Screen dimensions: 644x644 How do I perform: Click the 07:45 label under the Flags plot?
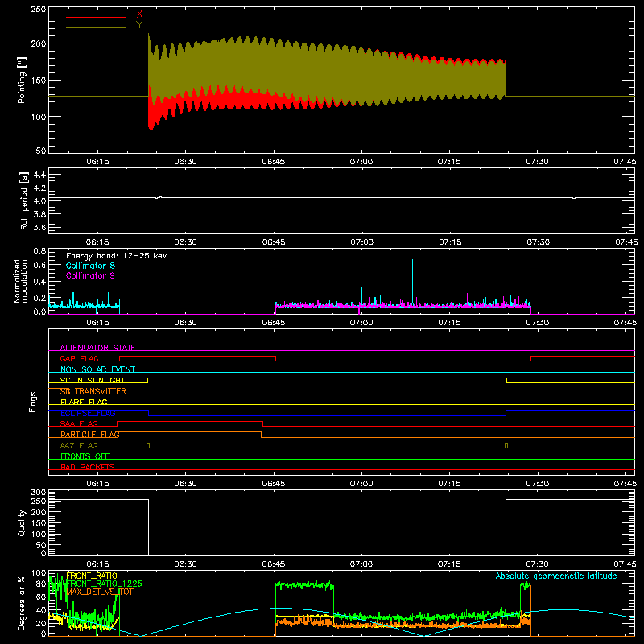coord(625,484)
